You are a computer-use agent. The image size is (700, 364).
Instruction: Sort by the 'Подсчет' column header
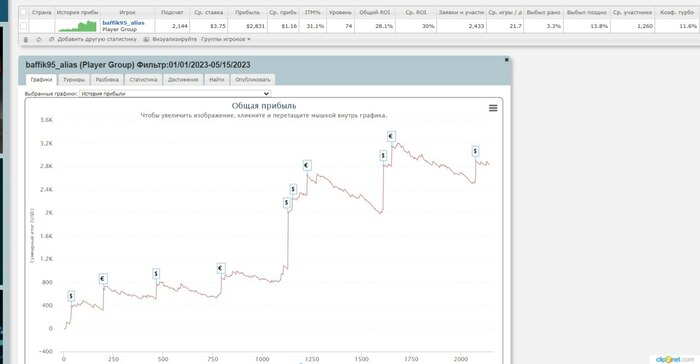click(172, 13)
